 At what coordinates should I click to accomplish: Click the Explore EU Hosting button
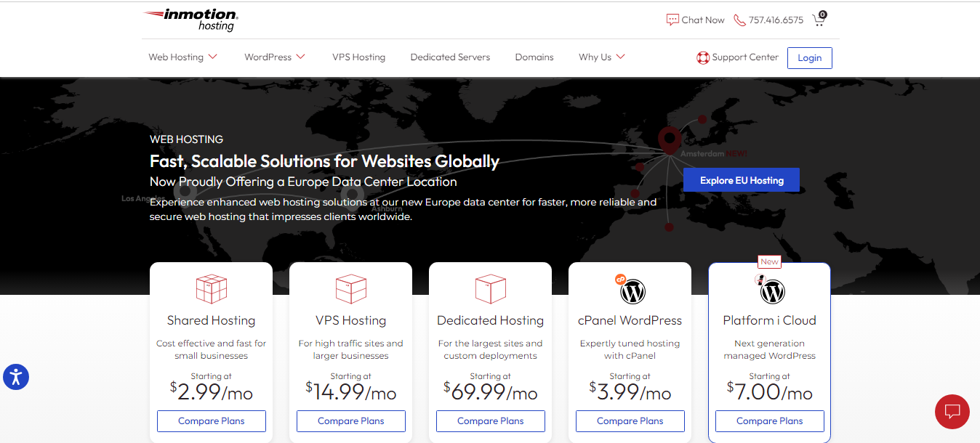click(741, 180)
